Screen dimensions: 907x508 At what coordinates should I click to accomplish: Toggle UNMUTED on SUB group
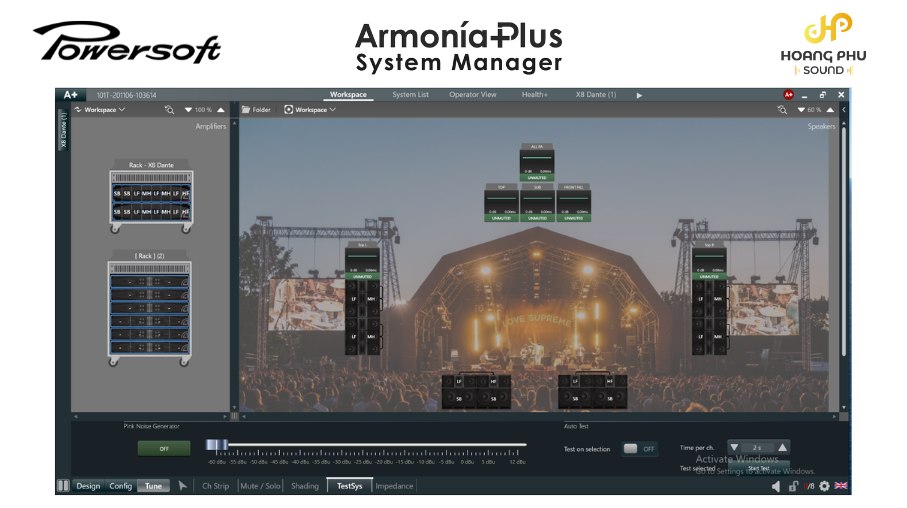[537, 218]
